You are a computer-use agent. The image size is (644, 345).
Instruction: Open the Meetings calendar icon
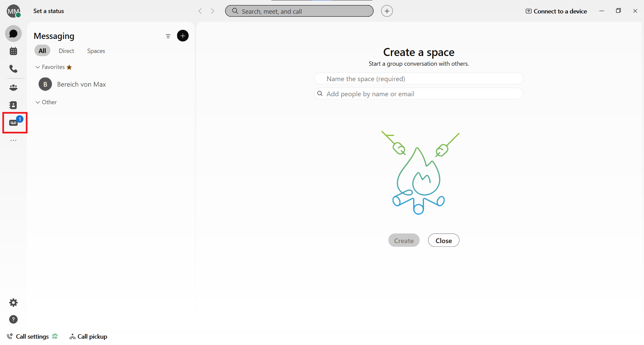[13, 51]
